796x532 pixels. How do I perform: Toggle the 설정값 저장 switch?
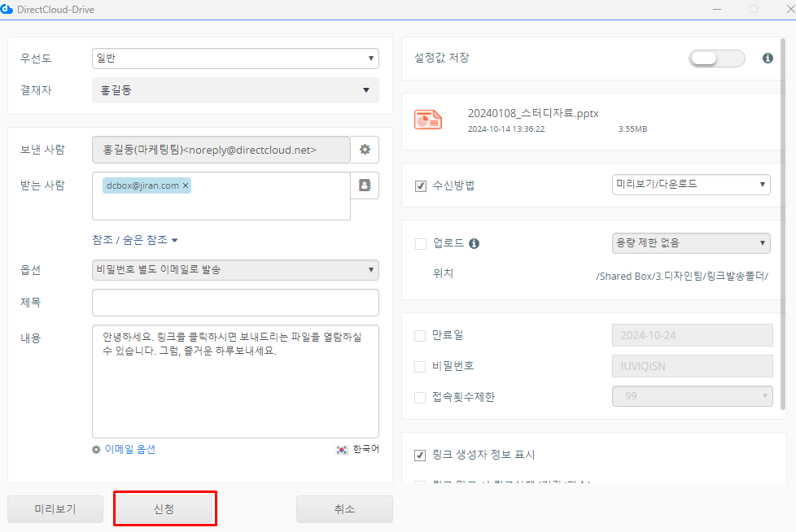coord(716,59)
